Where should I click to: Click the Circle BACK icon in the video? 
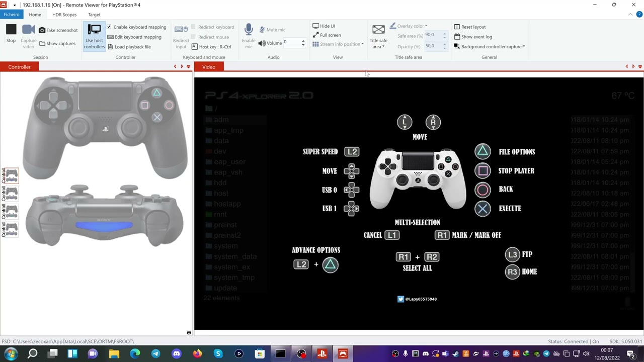[482, 190]
